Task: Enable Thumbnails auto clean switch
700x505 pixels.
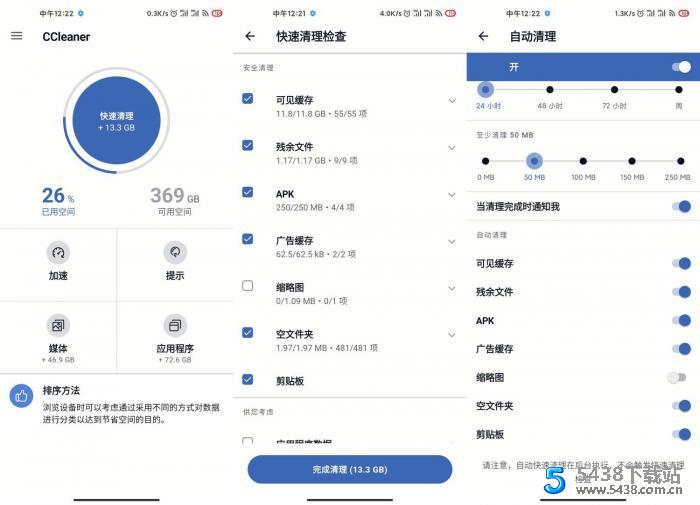Action: pyautogui.click(x=677, y=378)
